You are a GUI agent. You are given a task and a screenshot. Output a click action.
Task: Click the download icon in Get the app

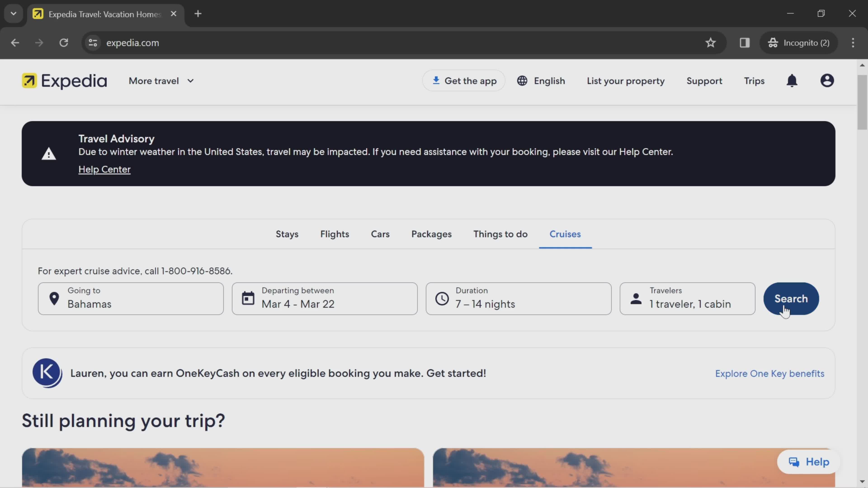[436, 80]
